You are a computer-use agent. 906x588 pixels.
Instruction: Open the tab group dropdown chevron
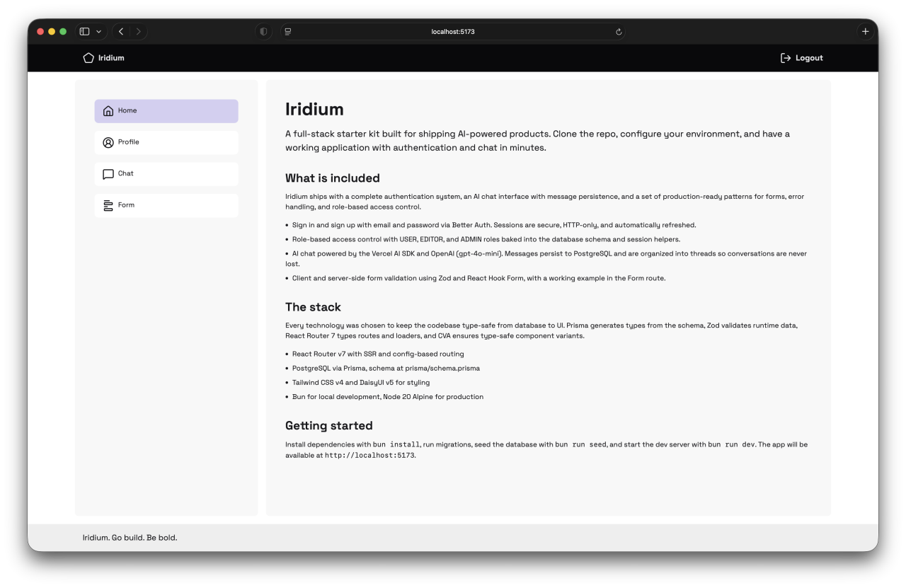tap(99, 31)
